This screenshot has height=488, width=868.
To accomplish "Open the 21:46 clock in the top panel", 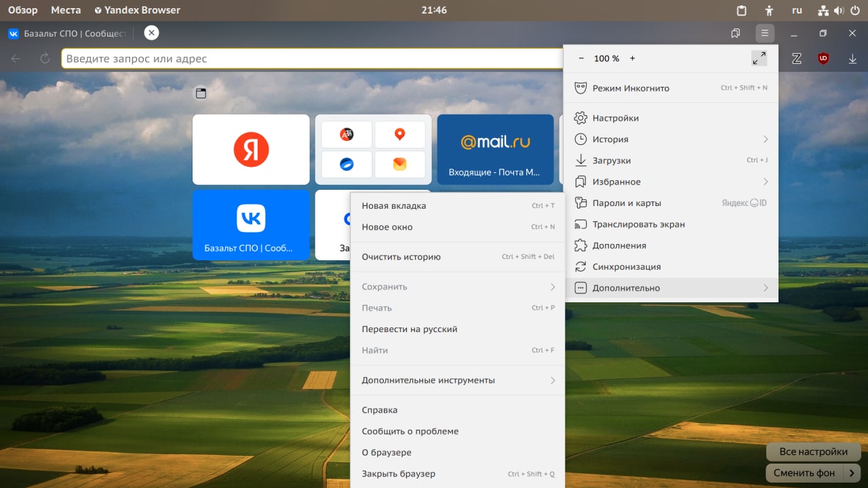I will pos(434,10).
